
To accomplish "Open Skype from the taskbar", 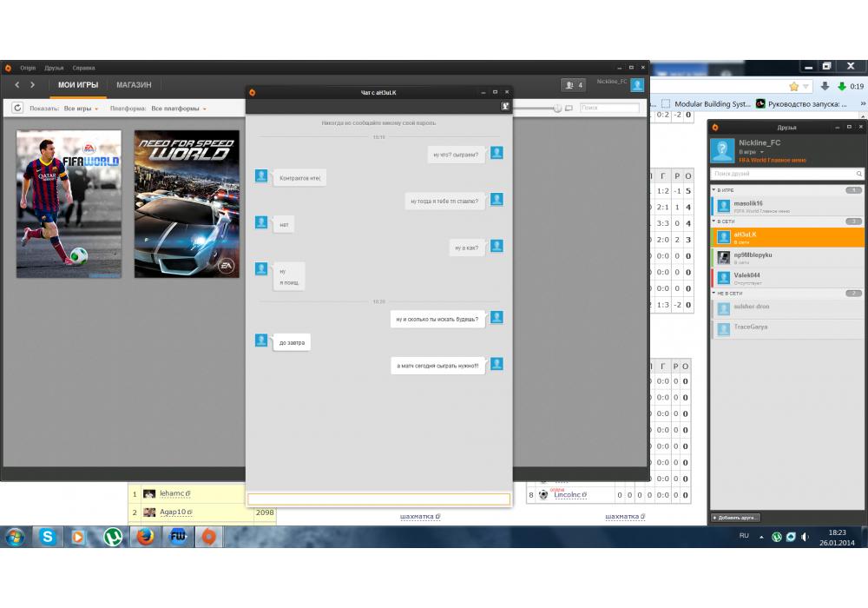I will pos(48,537).
